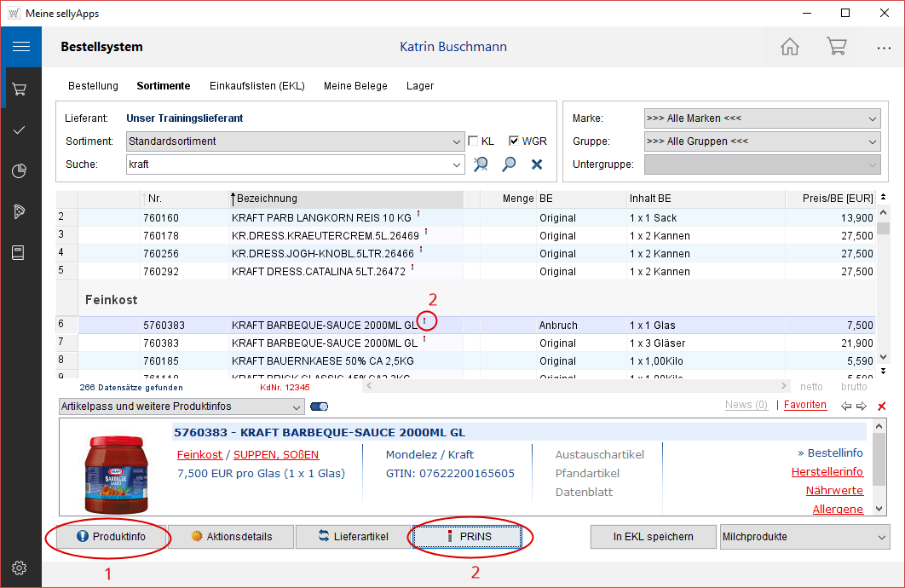Screen dimensions: 905x588
Task: Click the home icon in header
Action: click(790, 47)
